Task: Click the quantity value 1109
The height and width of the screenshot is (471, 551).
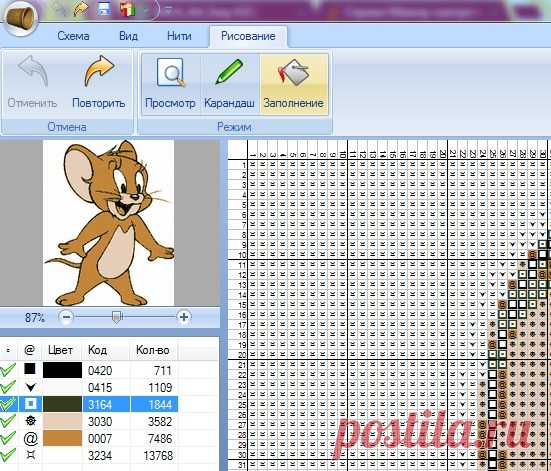Action: click(x=160, y=387)
